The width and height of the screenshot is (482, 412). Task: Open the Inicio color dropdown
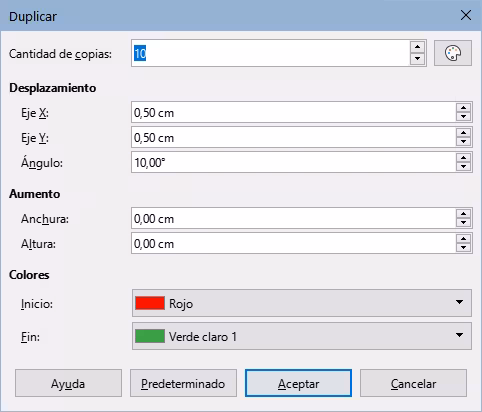(x=302, y=303)
